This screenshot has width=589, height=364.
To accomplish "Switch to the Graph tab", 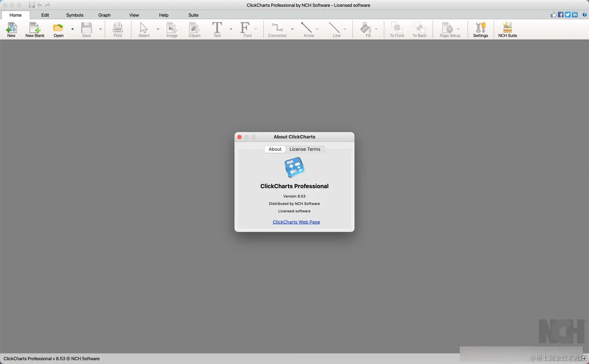I will tap(105, 15).
